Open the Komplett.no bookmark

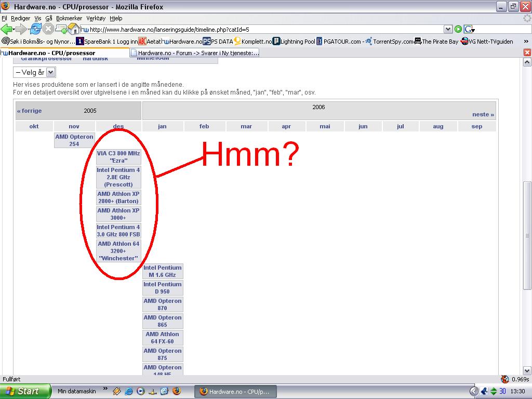click(x=253, y=42)
